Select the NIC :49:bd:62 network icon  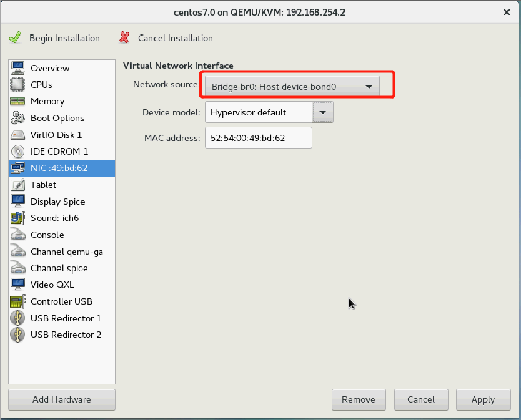[17, 168]
